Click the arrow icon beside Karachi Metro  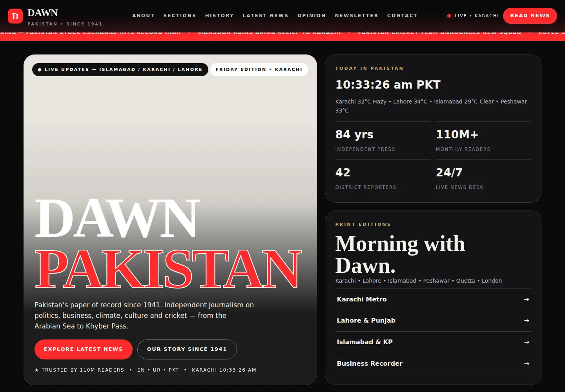(x=527, y=299)
